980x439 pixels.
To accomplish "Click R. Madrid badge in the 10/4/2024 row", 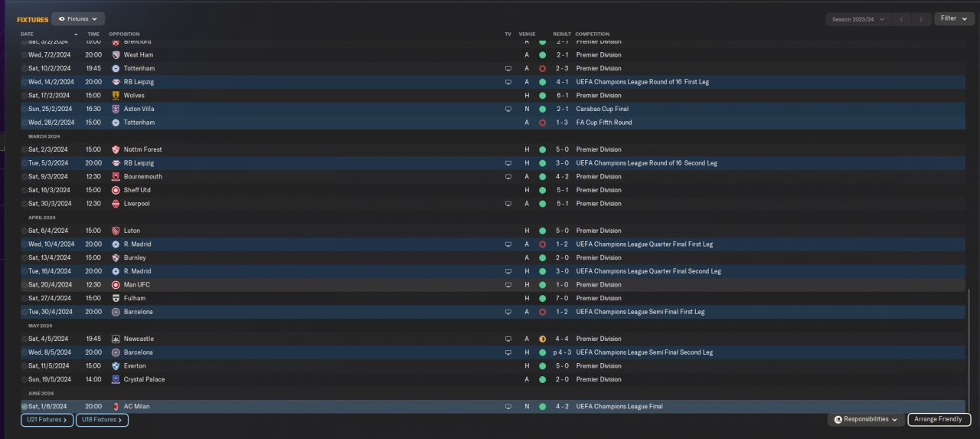I will (116, 244).
